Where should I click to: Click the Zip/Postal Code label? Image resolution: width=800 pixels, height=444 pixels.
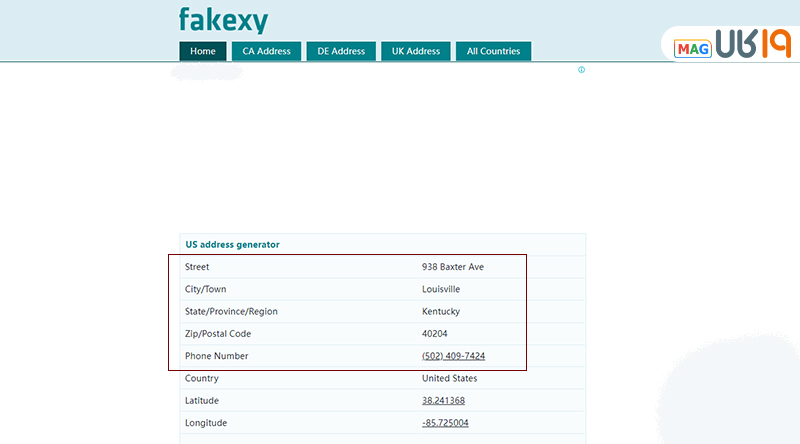pos(217,333)
